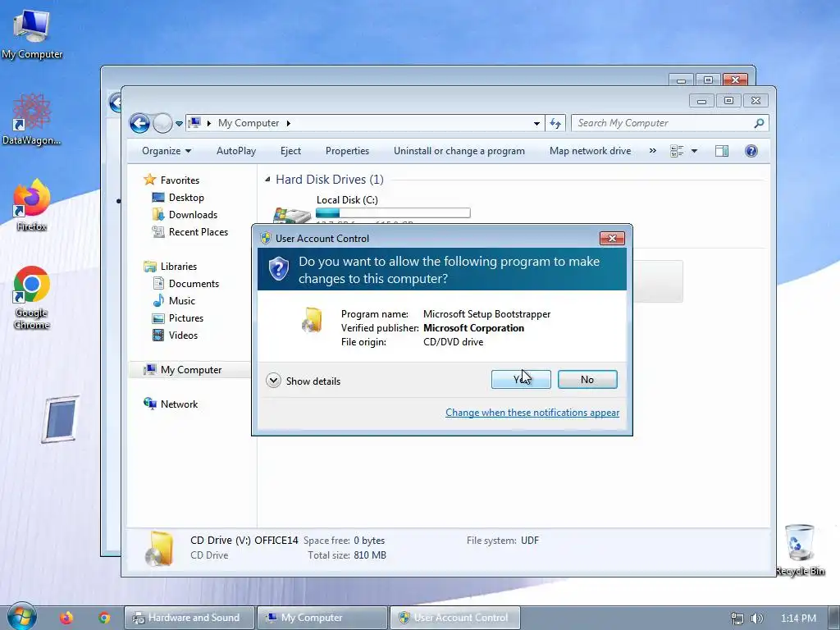Launch Firefox from desktop shortcut

pyautogui.click(x=32, y=204)
